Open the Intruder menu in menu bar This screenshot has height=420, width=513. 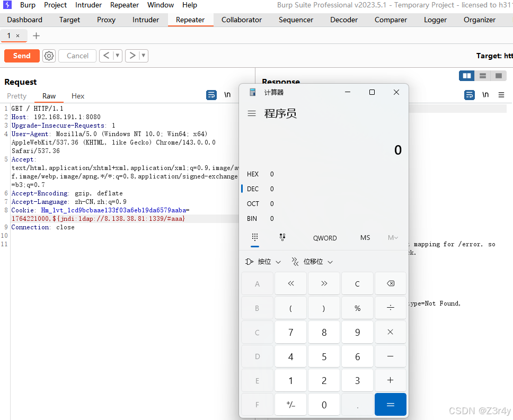(x=89, y=5)
